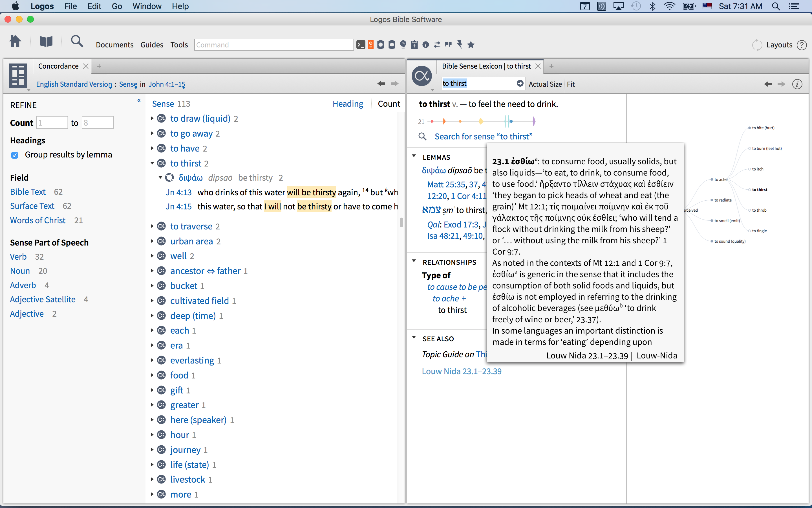Click the Command input box
Screen dimensions: 812x508
(273, 45)
